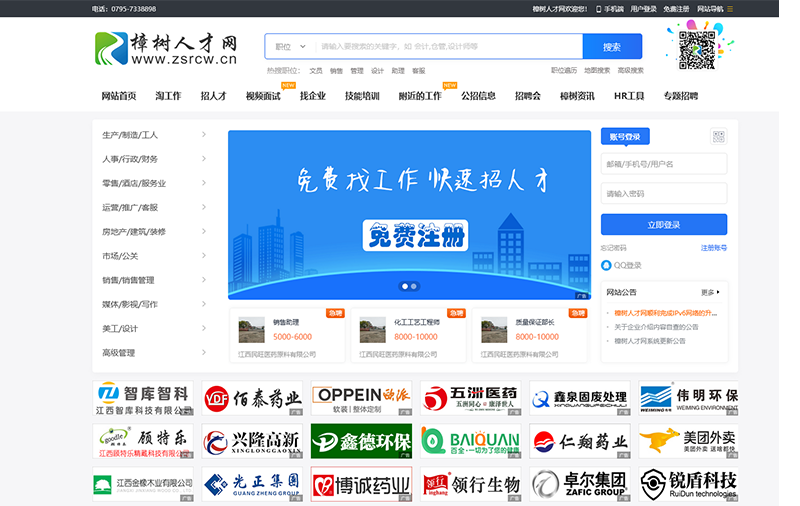
Task: Focus the 邮箱/手机号/用户名 input
Action: pyautogui.click(x=664, y=164)
